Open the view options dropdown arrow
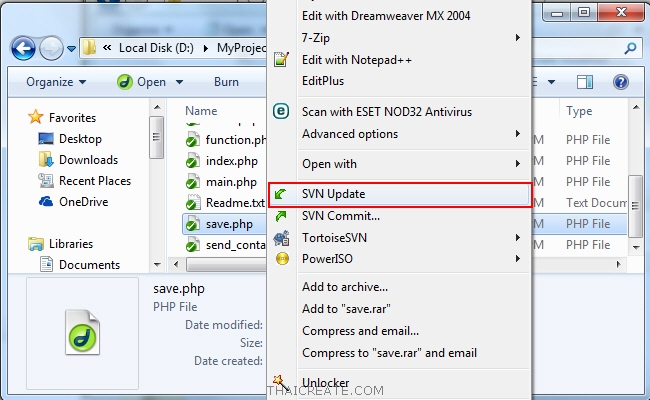 (551, 82)
